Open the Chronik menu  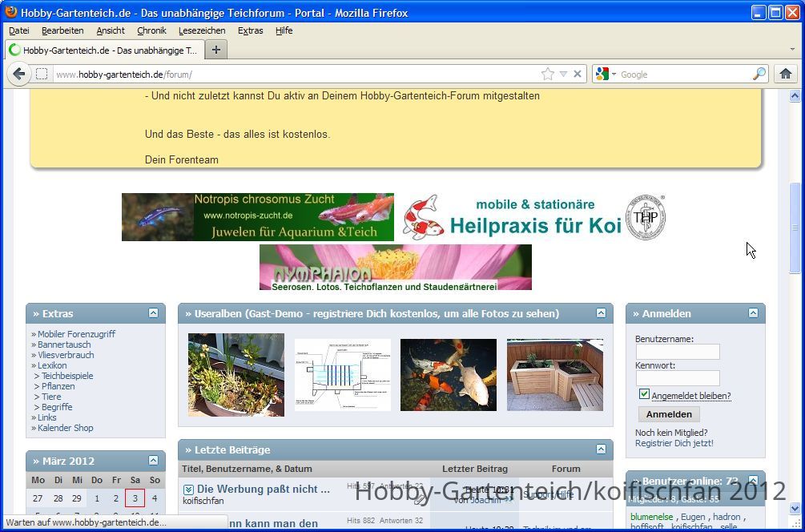tap(151, 30)
